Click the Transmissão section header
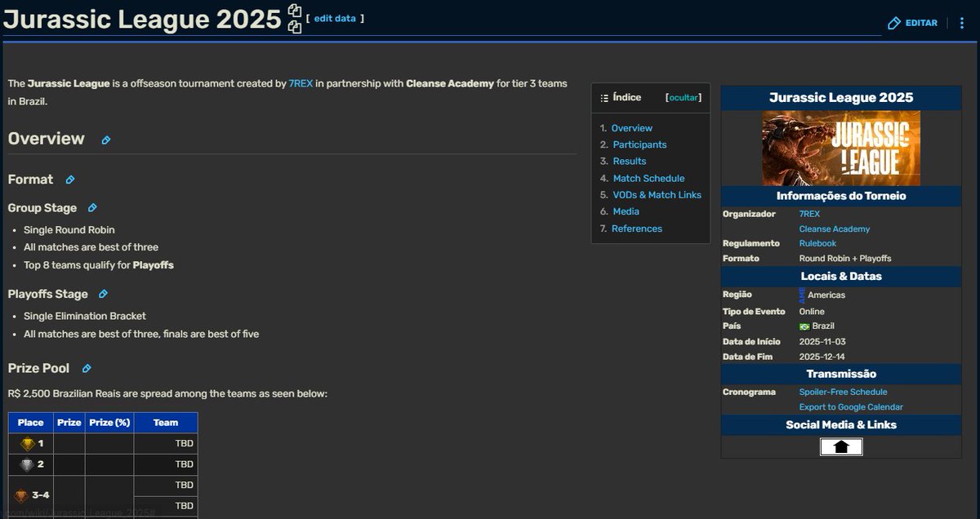This screenshot has height=519, width=980. click(x=841, y=375)
